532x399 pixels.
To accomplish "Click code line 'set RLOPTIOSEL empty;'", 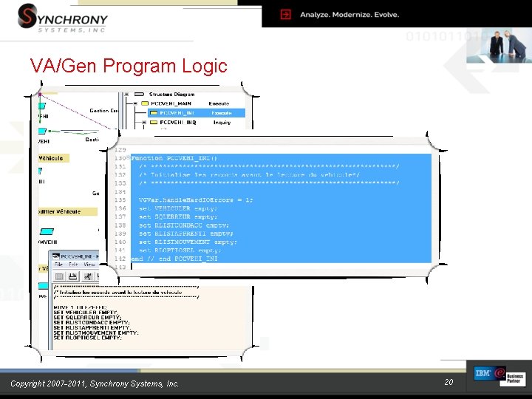I will pos(180,250).
